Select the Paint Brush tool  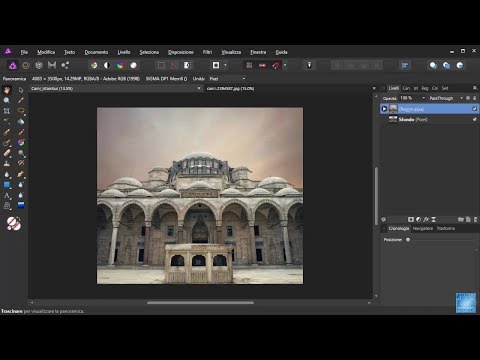(x=7, y=132)
